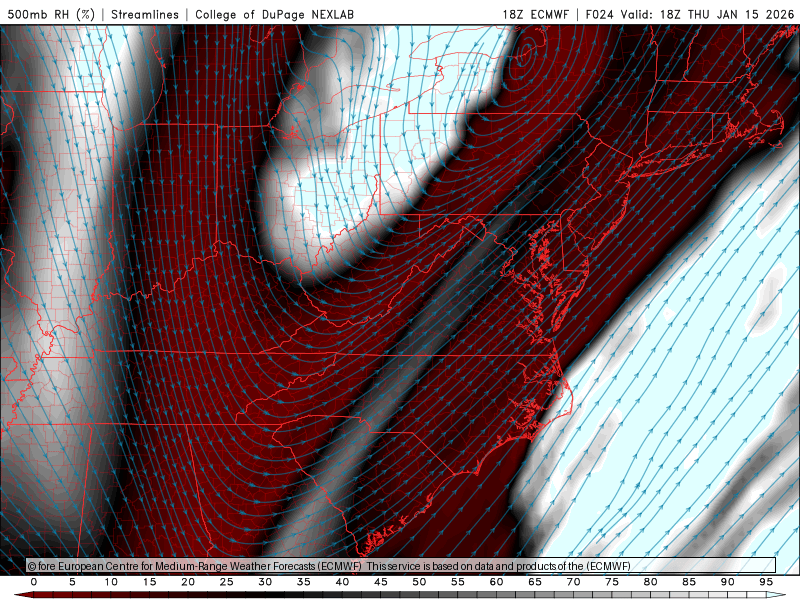Click the "45" label on the color scale
800x600 pixels.
click(x=381, y=582)
